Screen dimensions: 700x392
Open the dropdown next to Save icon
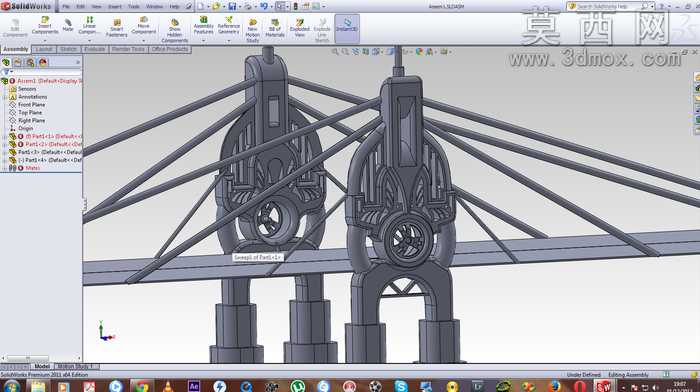point(239,6)
